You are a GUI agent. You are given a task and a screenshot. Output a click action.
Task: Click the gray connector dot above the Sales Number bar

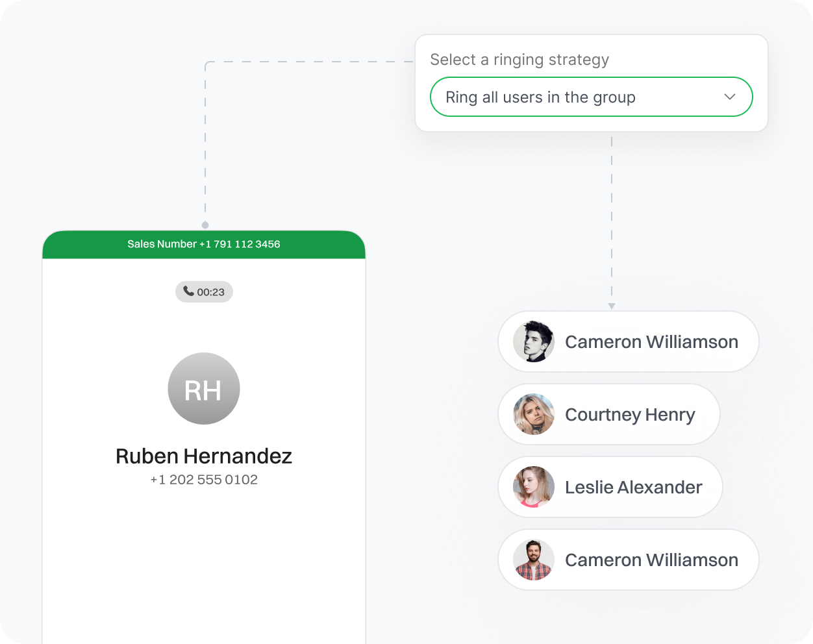pyautogui.click(x=205, y=225)
